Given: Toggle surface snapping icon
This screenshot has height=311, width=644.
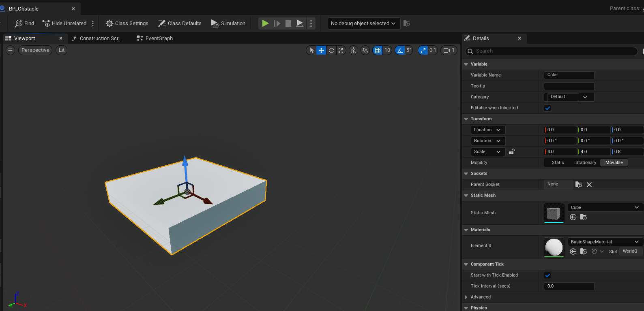Looking at the screenshot, I should [365, 50].
